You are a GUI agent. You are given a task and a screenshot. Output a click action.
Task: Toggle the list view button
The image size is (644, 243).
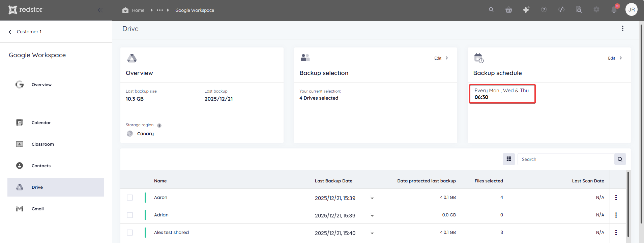[x=509, y=159]
